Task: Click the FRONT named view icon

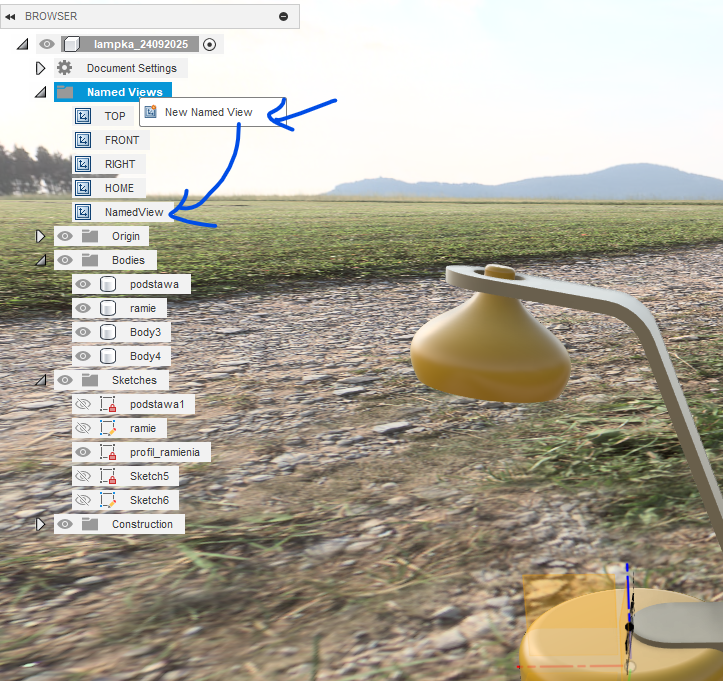Action: 84,140
